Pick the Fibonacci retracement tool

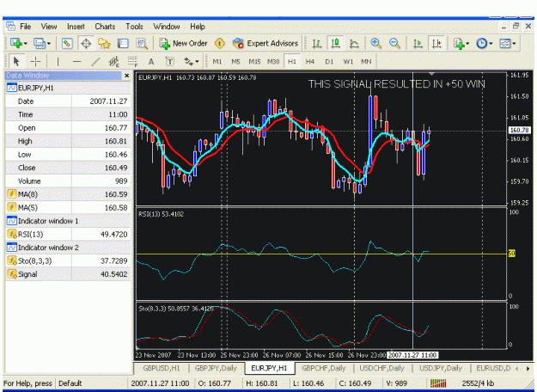132,62
